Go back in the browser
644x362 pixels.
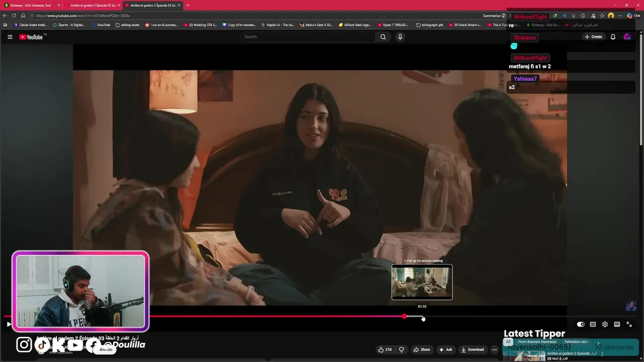[x=5, y=16]
